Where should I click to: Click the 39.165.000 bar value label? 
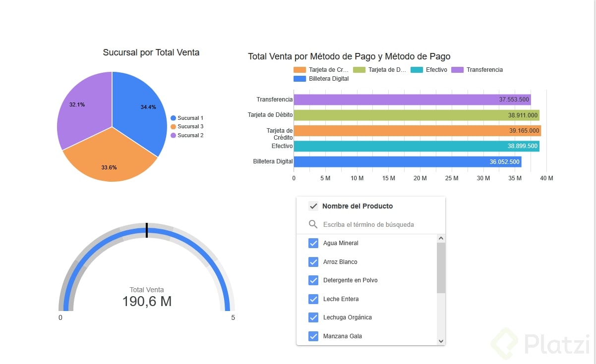(x=524, y=131)
